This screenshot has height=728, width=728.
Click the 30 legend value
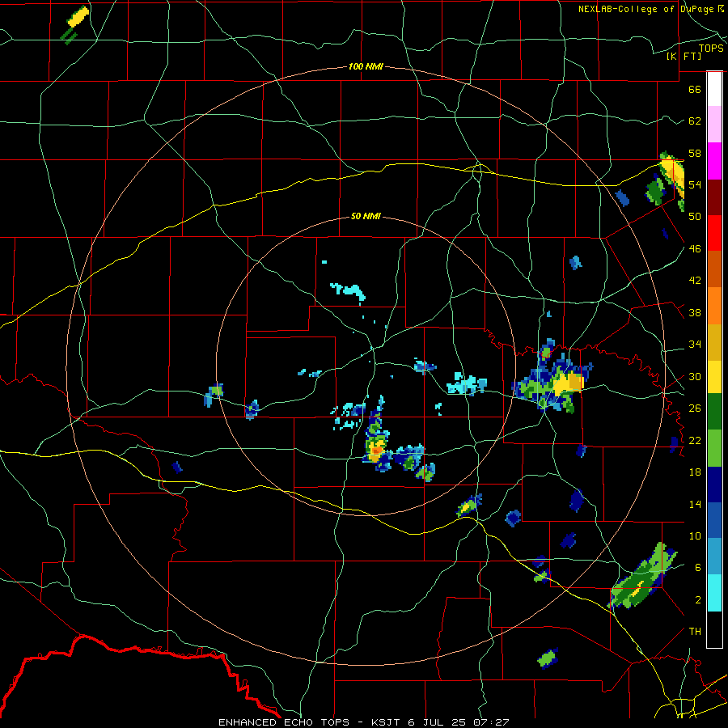pyautogui.click(x=695, y=376)
